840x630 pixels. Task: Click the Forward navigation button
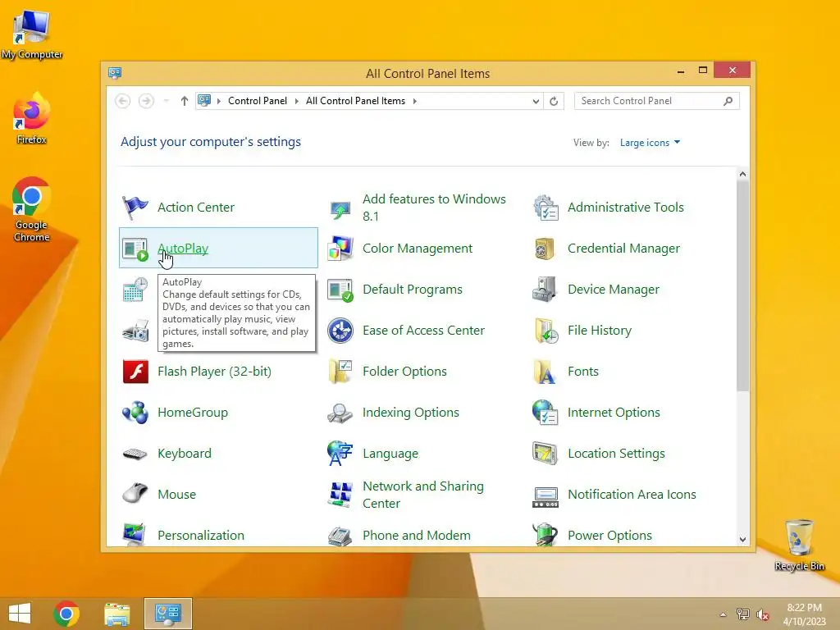(146, 101)
